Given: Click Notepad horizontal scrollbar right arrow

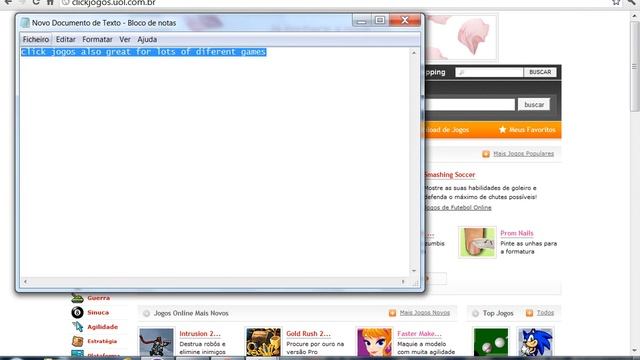Looking at the screenshot, I should coord(403,282).
